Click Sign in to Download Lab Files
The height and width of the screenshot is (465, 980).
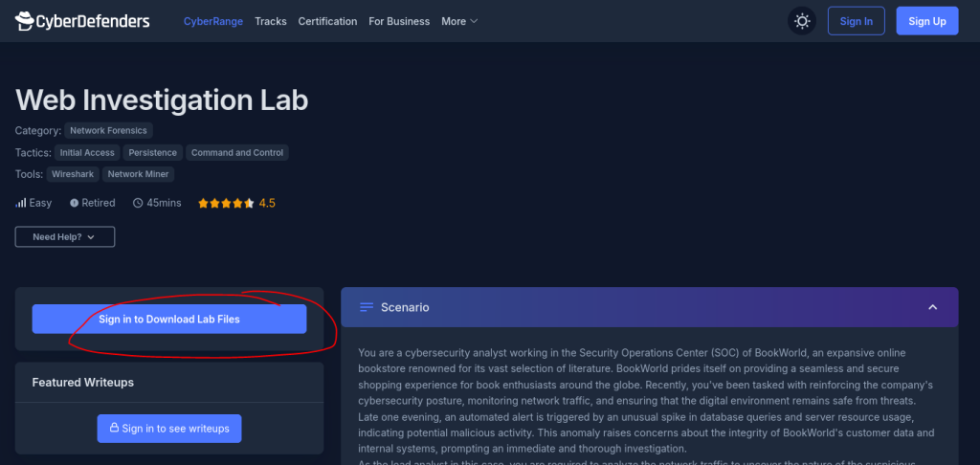coord(169,320)
